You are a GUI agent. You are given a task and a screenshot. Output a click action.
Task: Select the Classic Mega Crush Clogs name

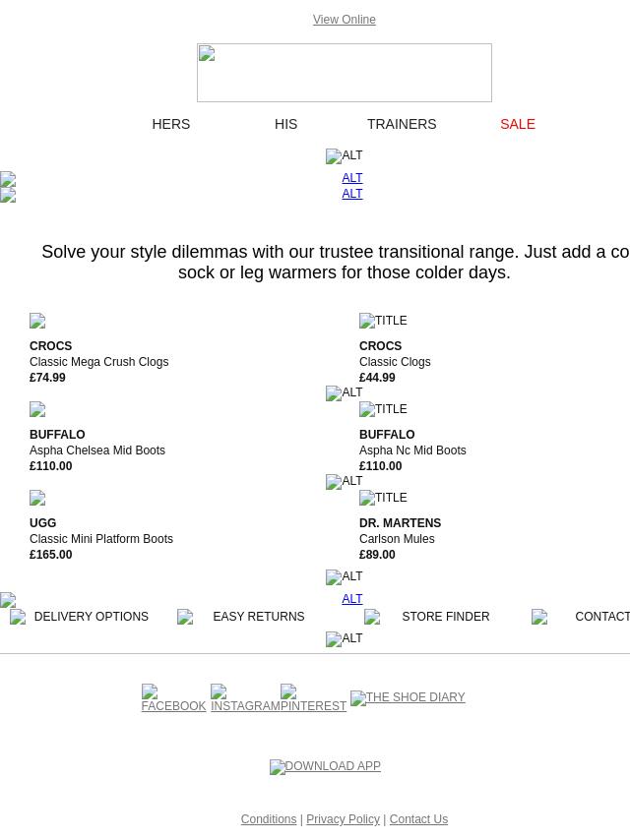[99, 362]
